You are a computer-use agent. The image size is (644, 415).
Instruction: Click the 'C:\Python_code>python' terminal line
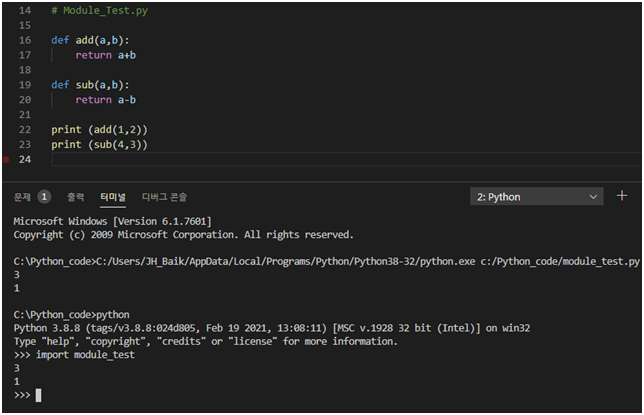click(x=71, y=315)
